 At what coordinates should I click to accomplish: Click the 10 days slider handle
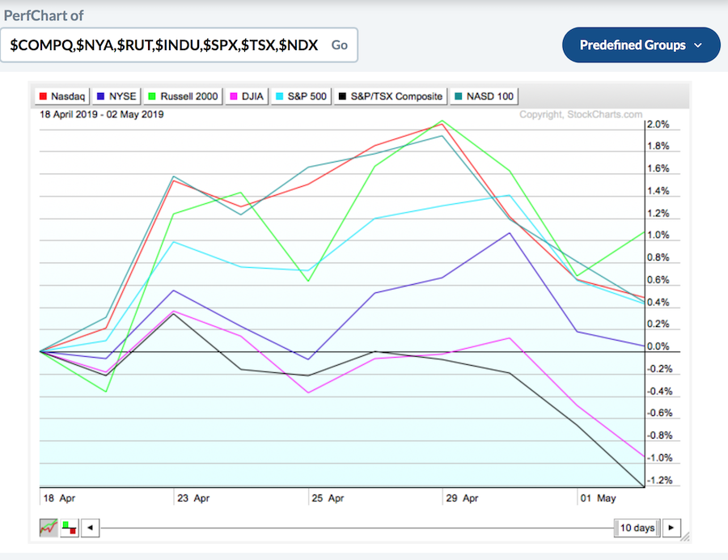(x=637, y=528)
